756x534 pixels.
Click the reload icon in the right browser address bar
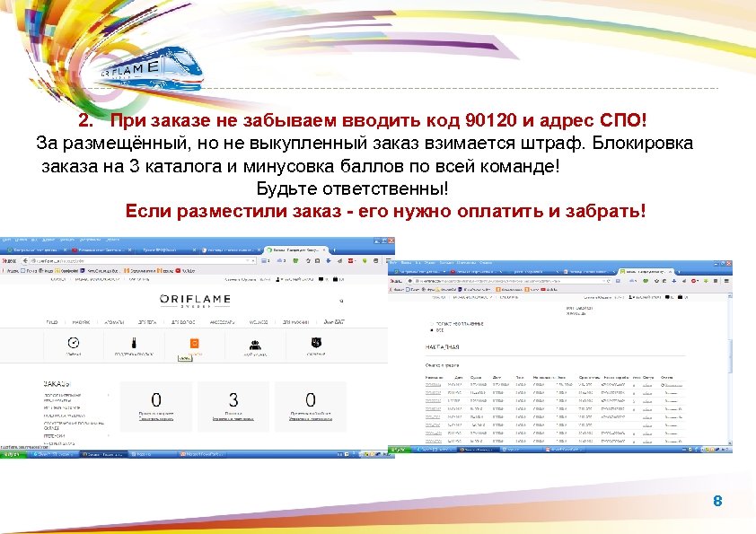(609, 281)
